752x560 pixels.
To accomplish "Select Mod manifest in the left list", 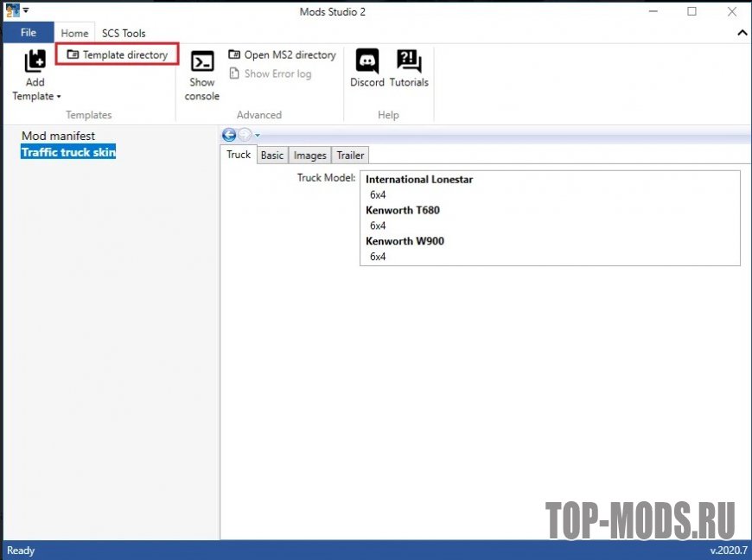I will coord(58,136).
